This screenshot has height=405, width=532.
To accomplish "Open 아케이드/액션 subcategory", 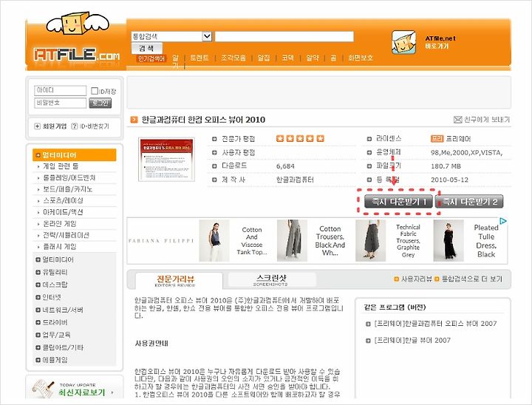I will tap(63, 212).
